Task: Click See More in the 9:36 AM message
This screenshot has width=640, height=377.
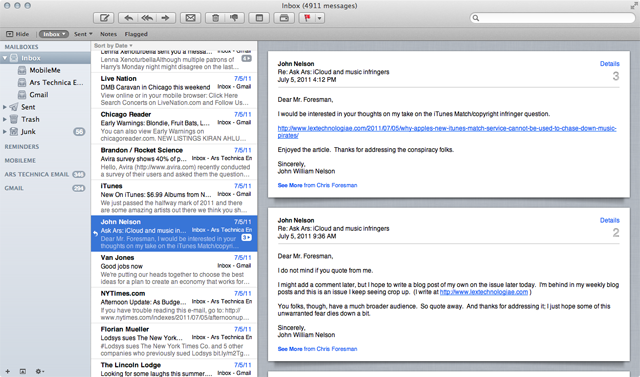Action: 290,349
